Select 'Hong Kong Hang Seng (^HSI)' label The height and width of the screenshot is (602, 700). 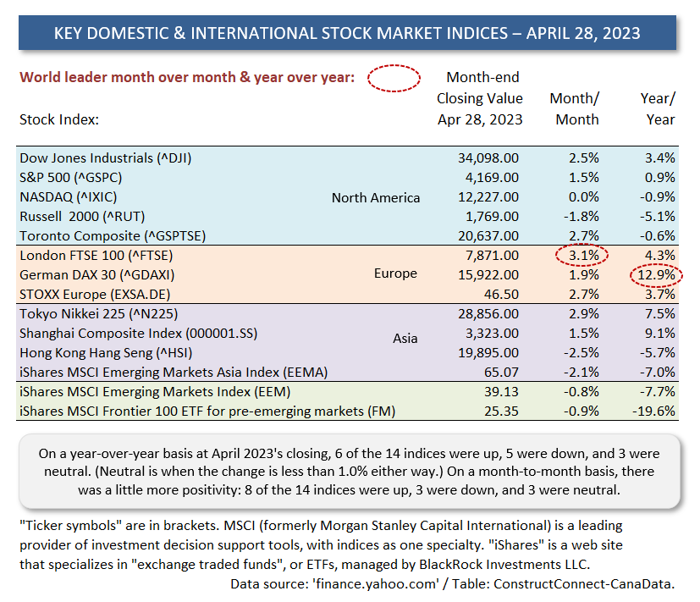coord(106,353)
